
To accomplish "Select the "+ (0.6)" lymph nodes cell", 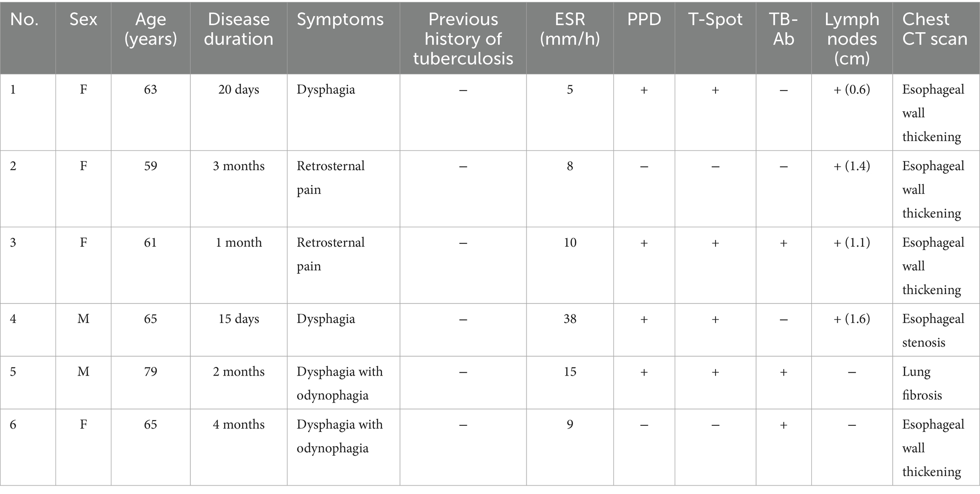I will coord(852,90).
